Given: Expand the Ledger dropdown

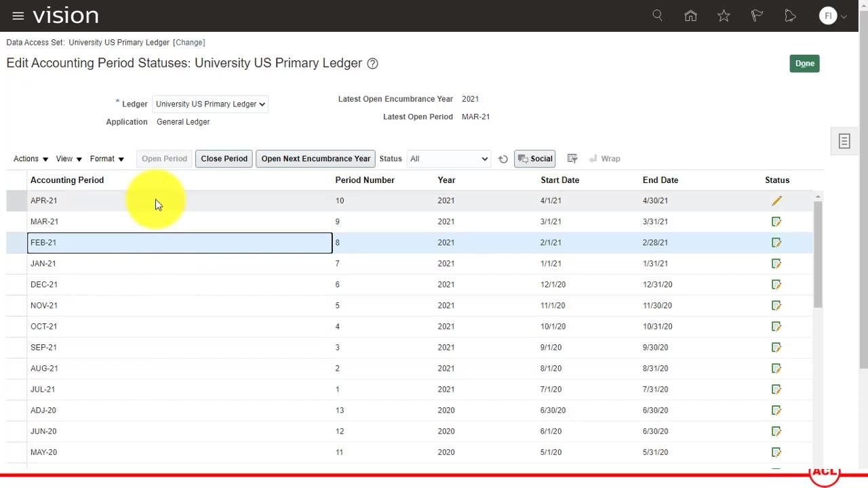Looking at the screenshot, I should click(210, 104).
